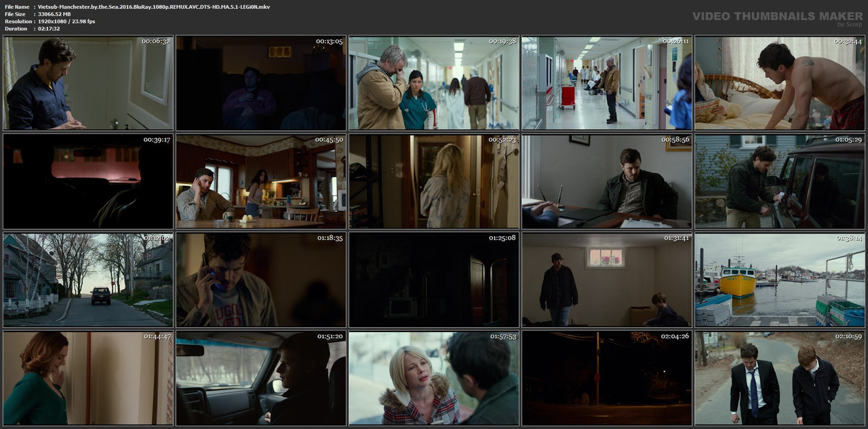The height and width of the screenshot is (429, 868).
Task: Open the street view thumbnail at 01:12:02
Action: tap(88, 280)
